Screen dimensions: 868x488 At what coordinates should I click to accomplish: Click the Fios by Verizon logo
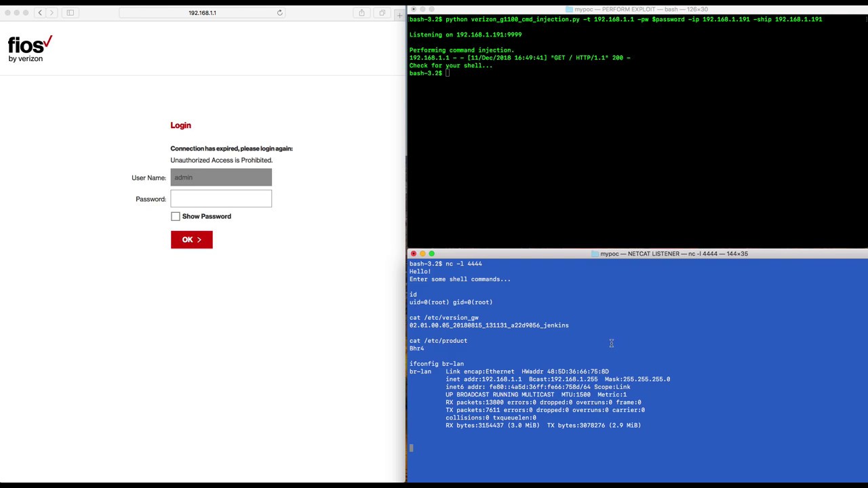point(30,49)
